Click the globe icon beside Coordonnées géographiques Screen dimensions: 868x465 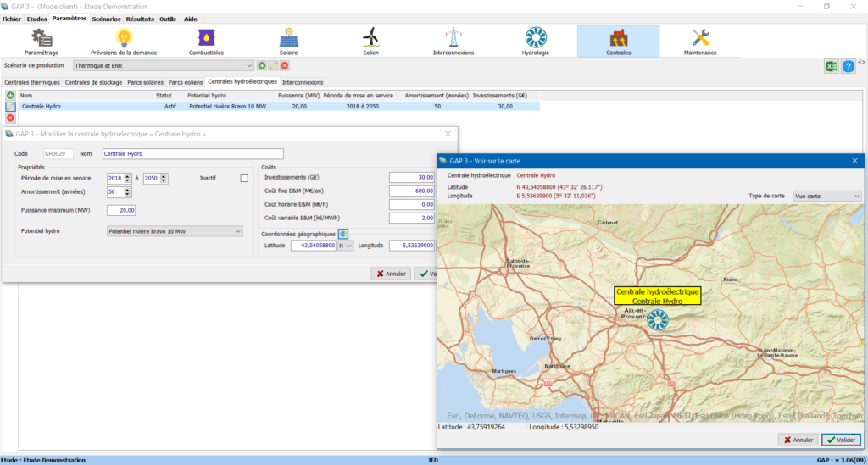pos(342,234)
